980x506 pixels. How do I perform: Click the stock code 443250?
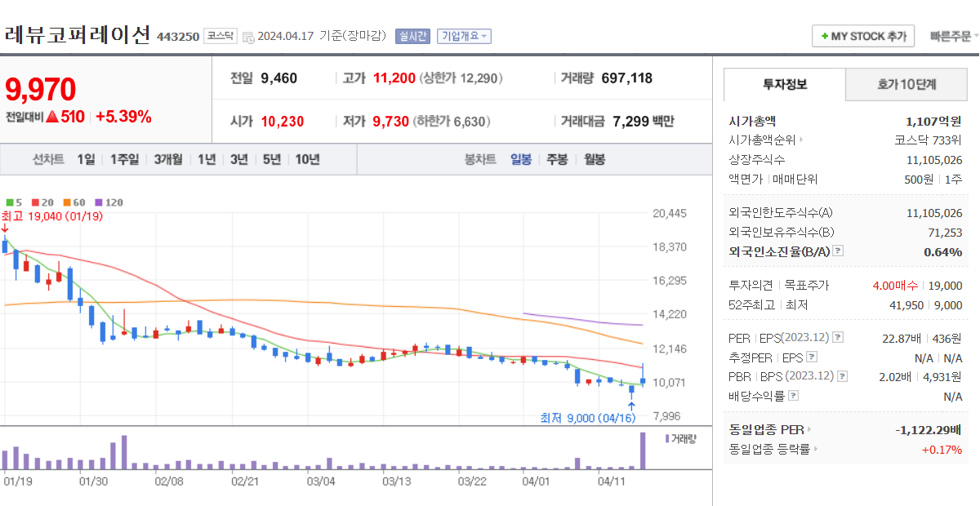point(177,37)
